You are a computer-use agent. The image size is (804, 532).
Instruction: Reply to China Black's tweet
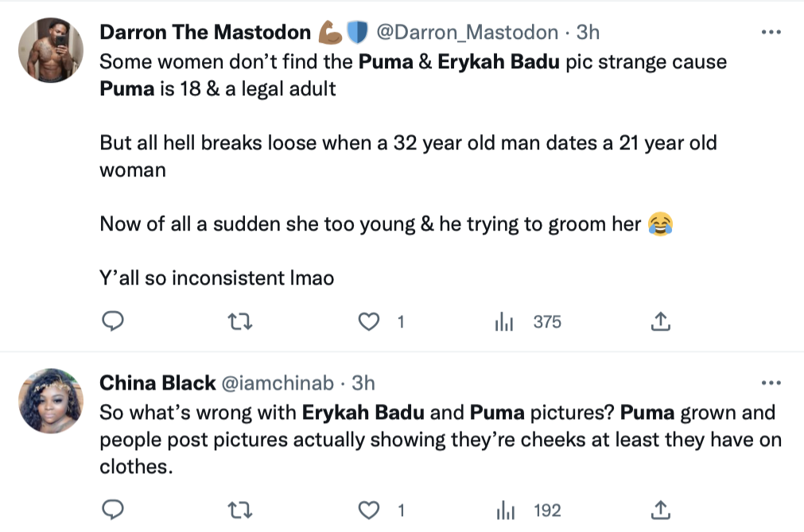click(113, 510)
